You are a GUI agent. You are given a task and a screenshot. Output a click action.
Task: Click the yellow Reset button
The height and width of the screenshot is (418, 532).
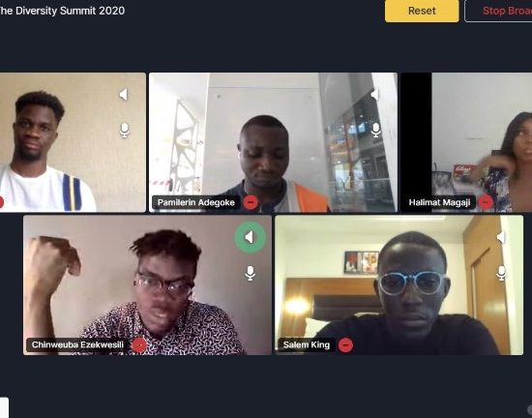[x=422, y=11]
